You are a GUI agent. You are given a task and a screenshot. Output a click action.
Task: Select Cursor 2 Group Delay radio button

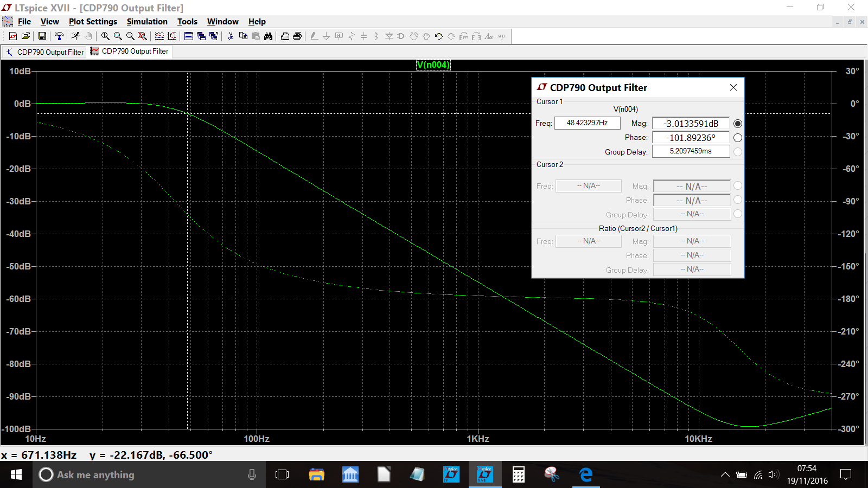pyautogui.click(x=738, y=214)
